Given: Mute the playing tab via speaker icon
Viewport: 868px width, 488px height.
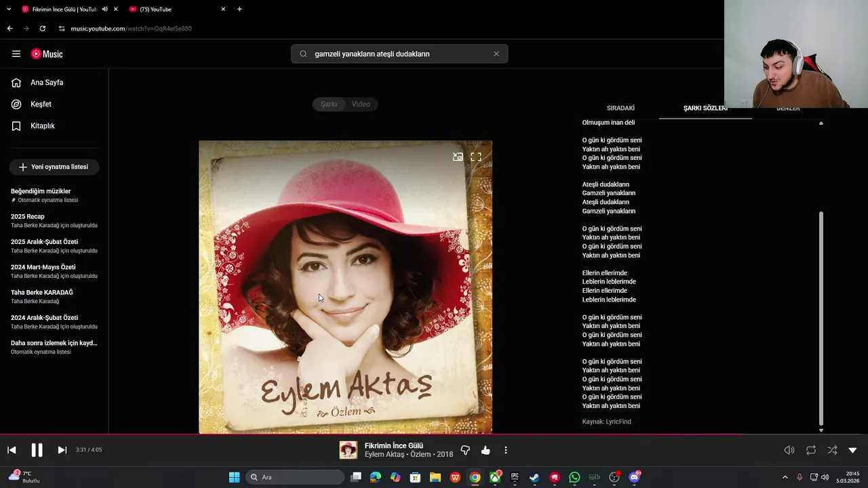Looking at the screenshot, I should [x=105, y=9].
